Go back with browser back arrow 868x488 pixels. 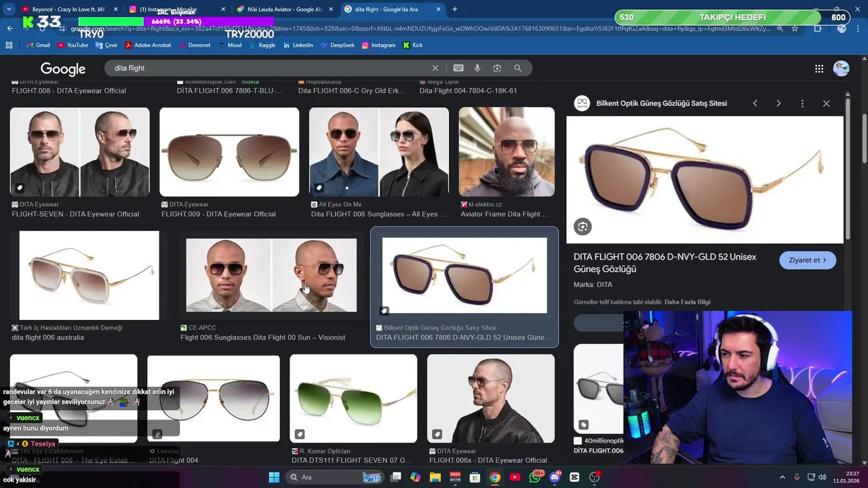point(9,28)
